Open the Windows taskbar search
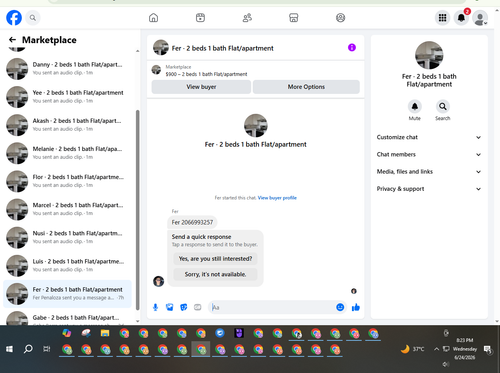 [x=28, y=349]
